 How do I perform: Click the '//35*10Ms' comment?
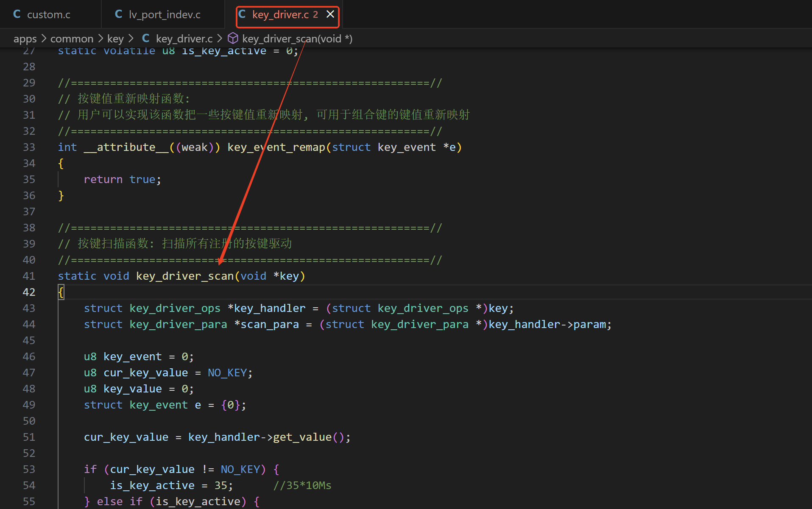(x=302, y=485)
